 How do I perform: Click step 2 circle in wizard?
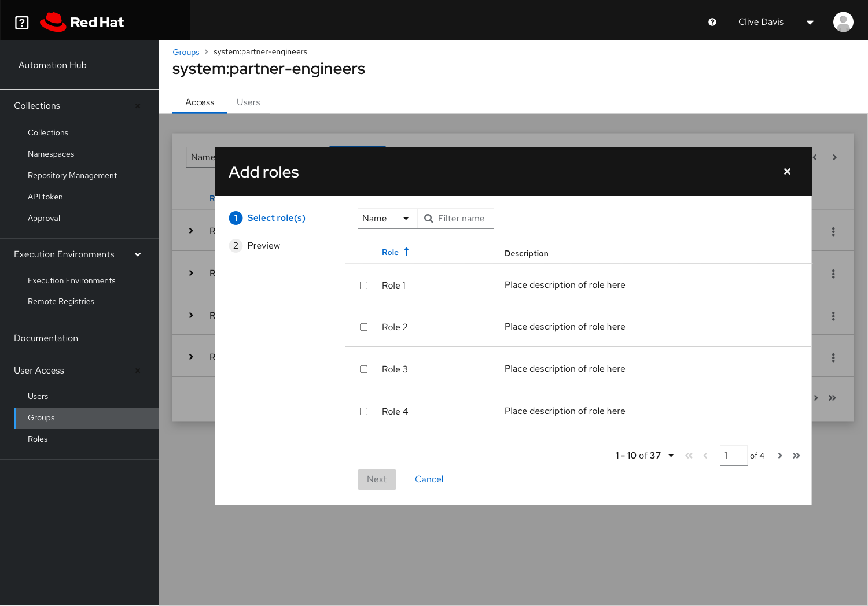point(236,246)
